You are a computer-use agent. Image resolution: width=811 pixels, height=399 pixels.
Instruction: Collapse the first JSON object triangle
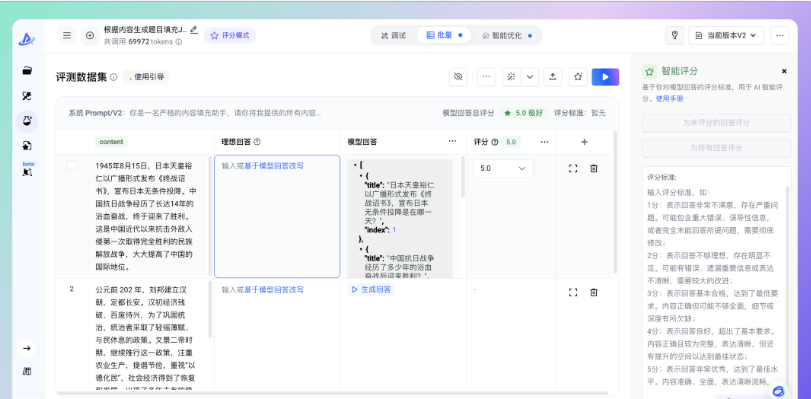coord(361,175)
